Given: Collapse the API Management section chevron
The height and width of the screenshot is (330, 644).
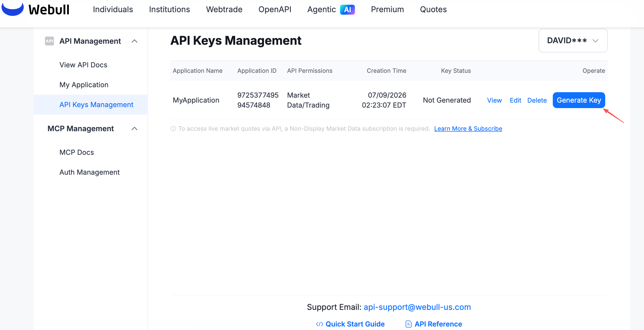Looking at the screenshot, I should [134, 41].
